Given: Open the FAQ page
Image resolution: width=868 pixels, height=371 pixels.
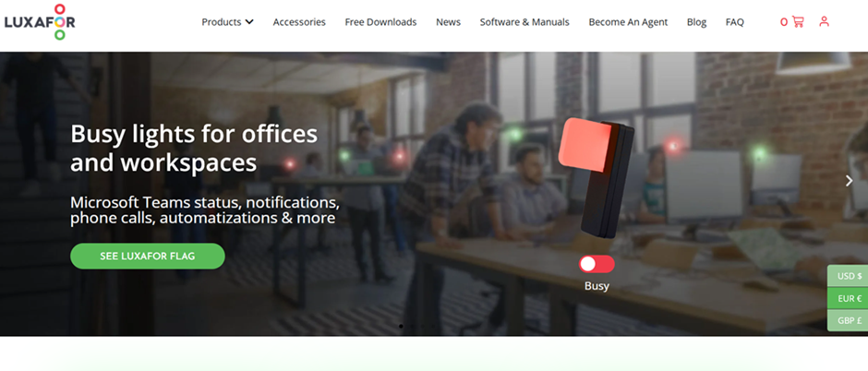Looking at the screenshot, I should pos(734,22).
